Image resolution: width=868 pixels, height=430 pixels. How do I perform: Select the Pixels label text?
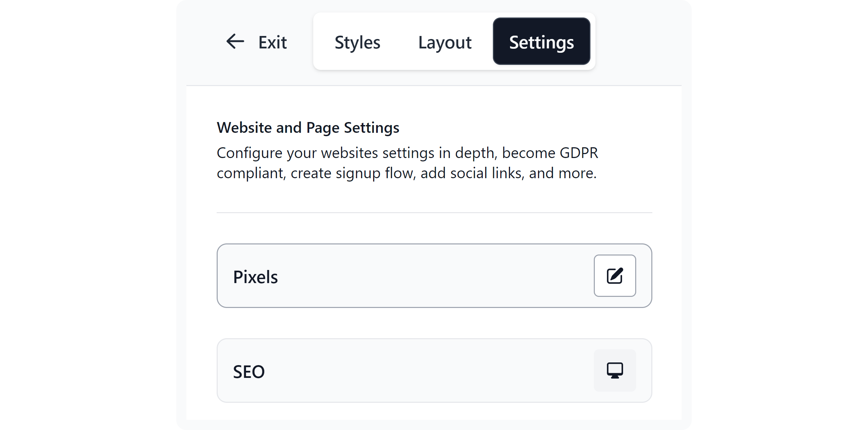(x=255, y=277)
